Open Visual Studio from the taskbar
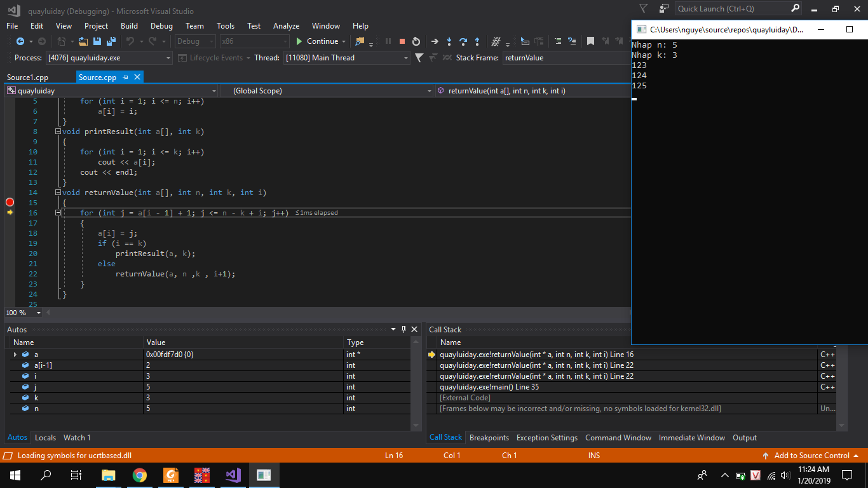Image resolution: width=868 pixels, height=488 pixels. tap(233, 475)
